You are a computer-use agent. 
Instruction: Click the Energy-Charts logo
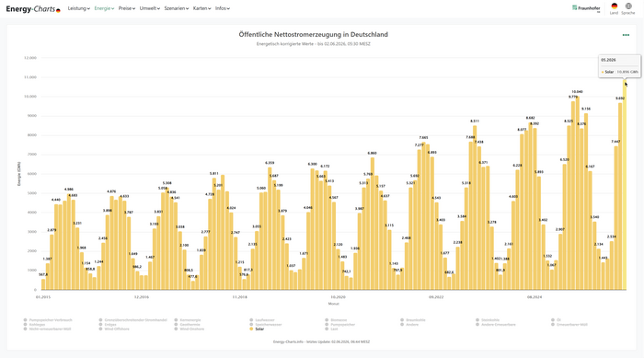tap(33, 8)
